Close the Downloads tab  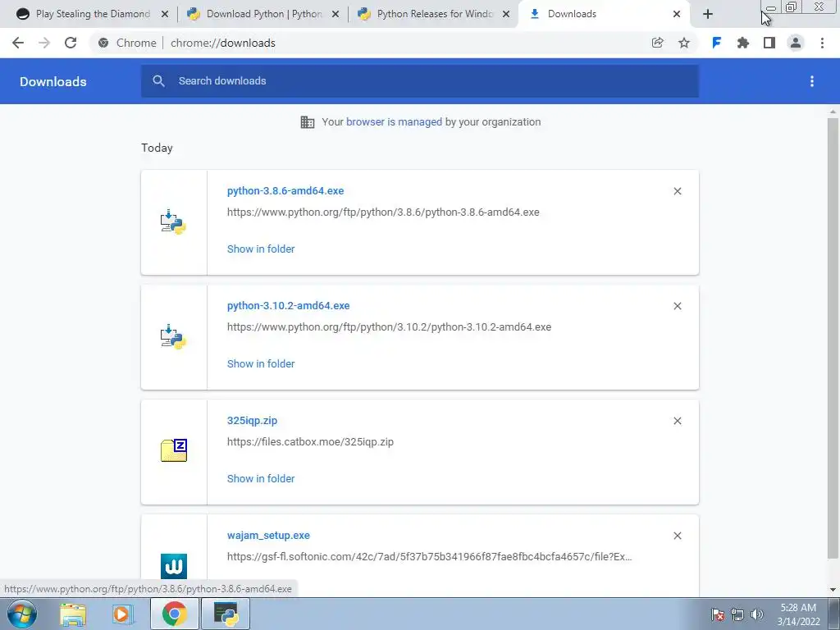pyautogui.click(x=677, y=14)
